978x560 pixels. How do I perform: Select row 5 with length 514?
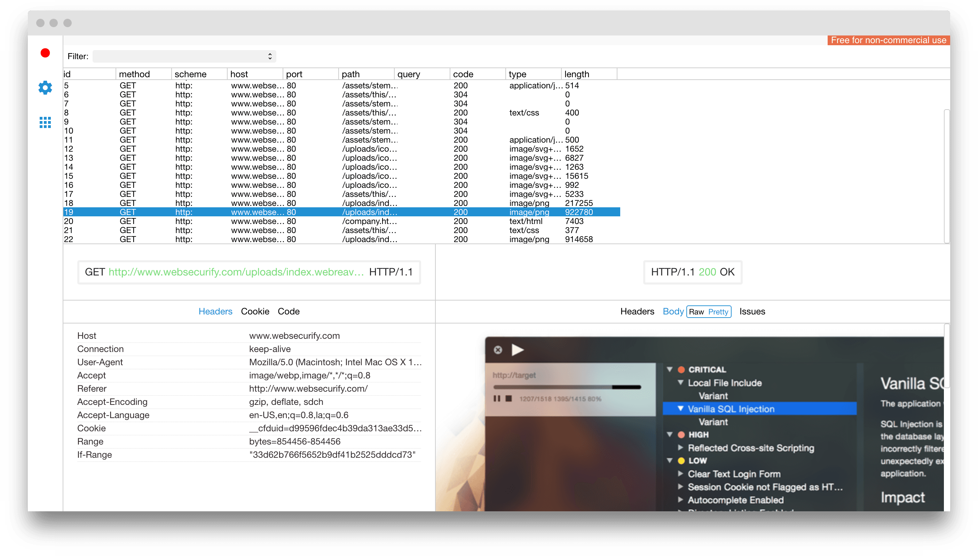coord(341,86)
